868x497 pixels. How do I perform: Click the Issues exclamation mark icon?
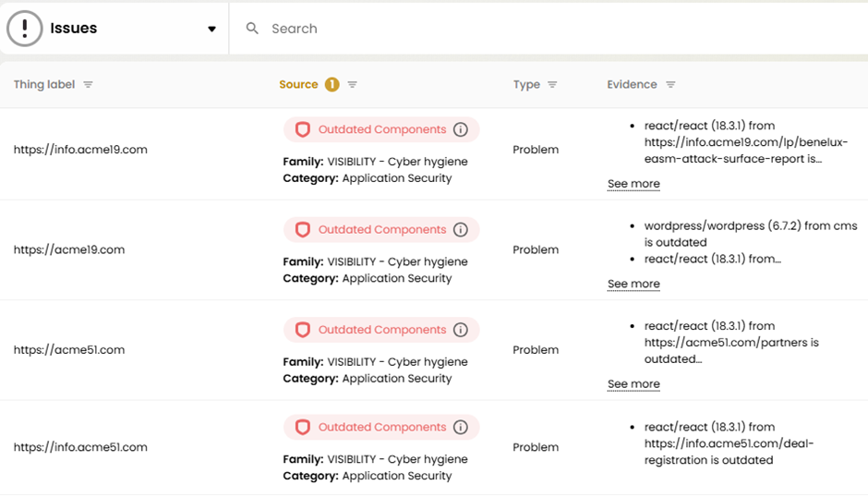(25, 29)
